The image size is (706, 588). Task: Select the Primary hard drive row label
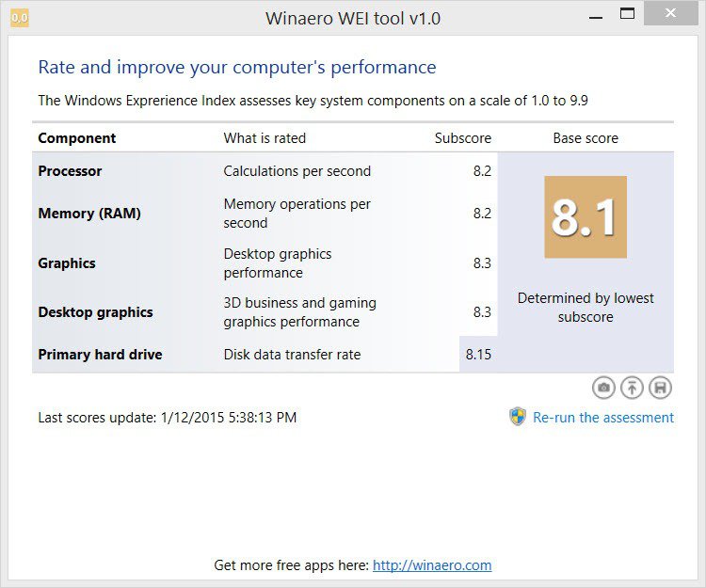coord(100,355)
